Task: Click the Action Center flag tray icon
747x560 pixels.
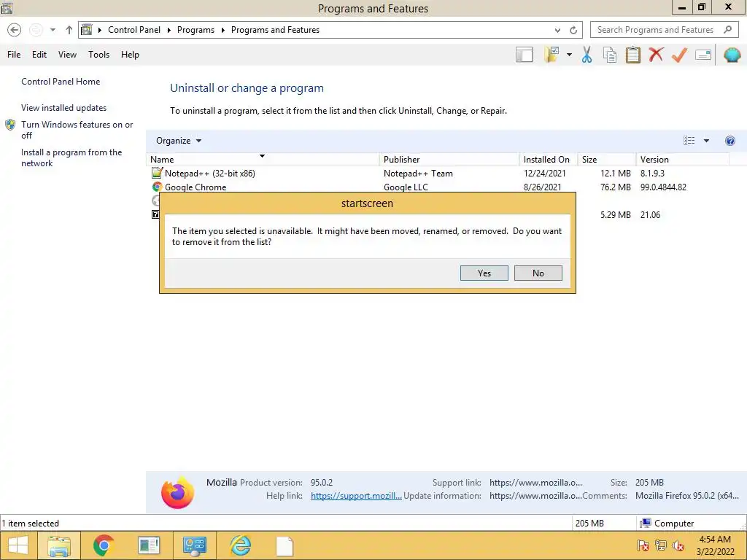Action: tap(643, 545)
